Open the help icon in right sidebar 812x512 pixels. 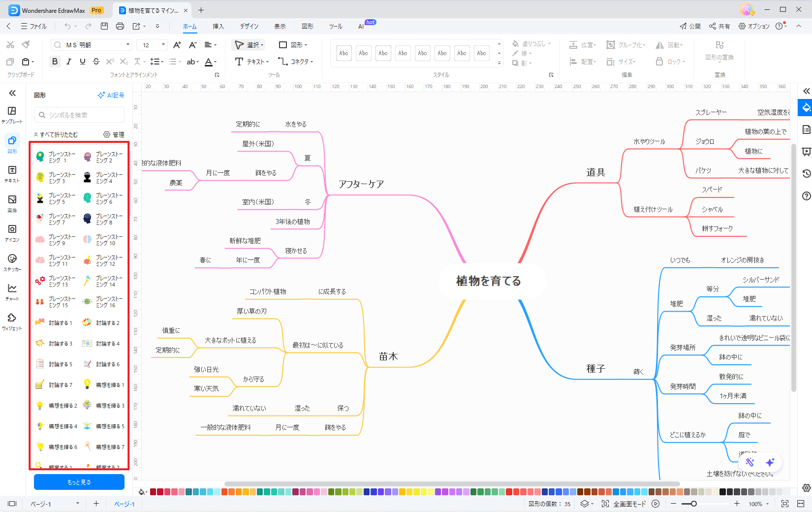806,196
